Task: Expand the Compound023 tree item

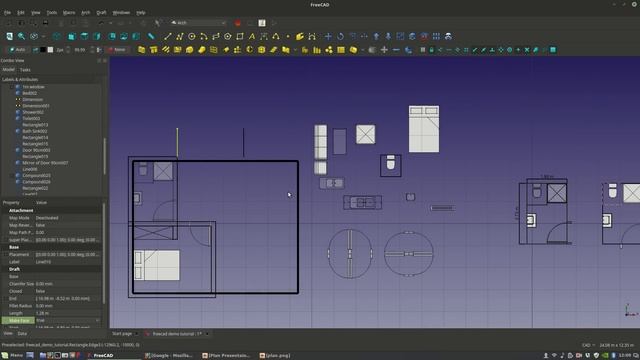Action: 11,176
